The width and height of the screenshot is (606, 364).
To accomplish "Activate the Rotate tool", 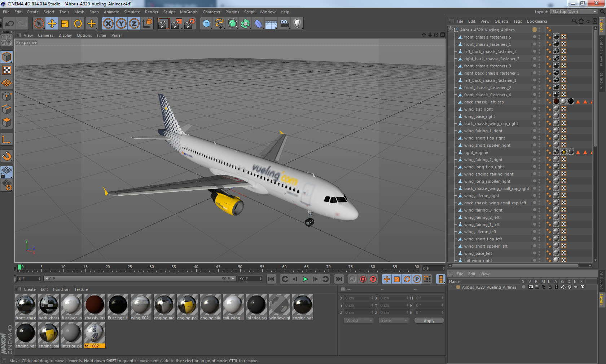I will (78, 24).
